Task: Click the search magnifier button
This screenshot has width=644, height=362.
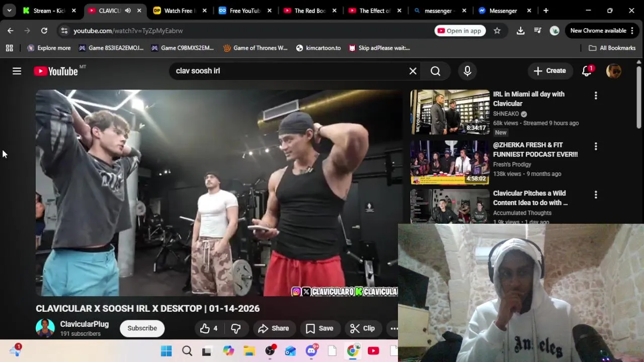Action: tap(436, 71)
